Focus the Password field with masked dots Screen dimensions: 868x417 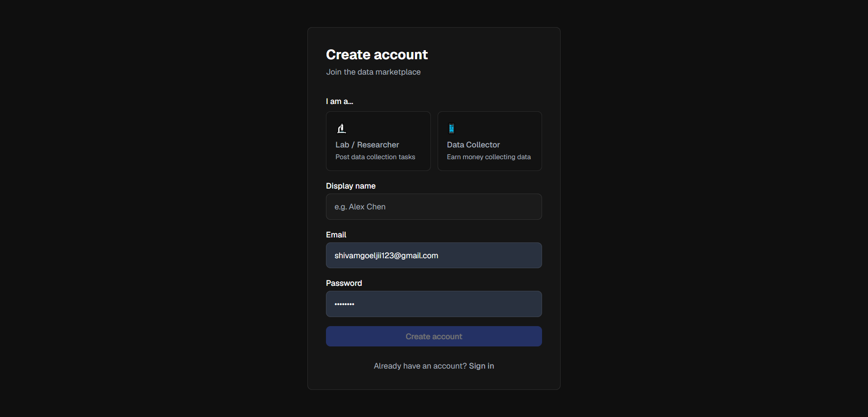[434, 304]
